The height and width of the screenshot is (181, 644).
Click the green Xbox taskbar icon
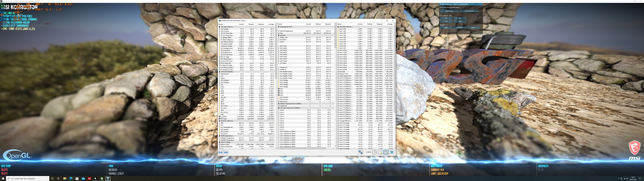pos(102,178)
